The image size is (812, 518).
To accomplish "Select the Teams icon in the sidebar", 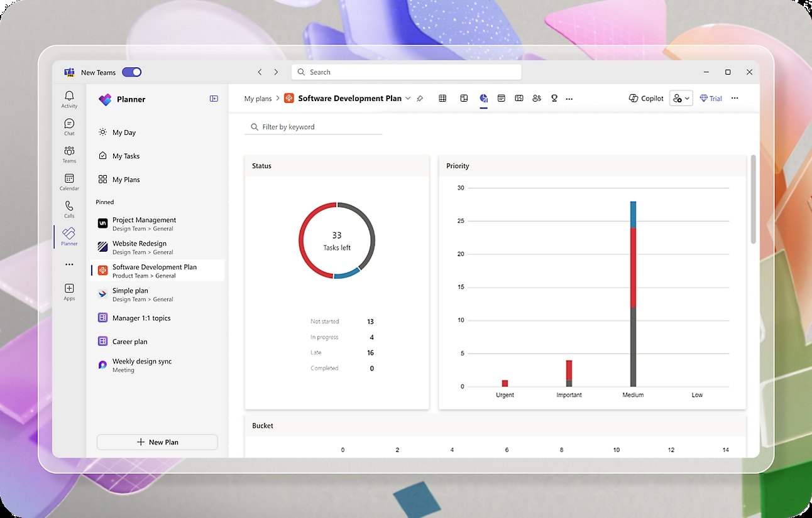I will [x=69, y=154].
